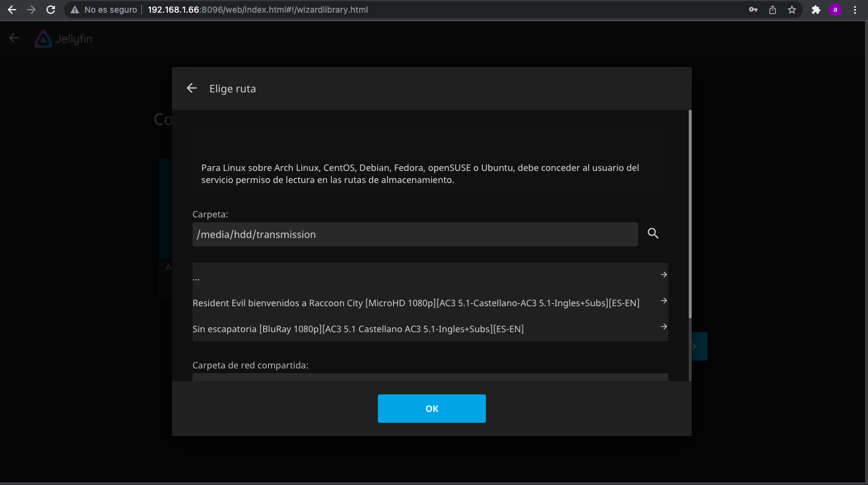Bookmark this page with the star icon
Screen dimensions: 868x485
[x=791, y=10]
